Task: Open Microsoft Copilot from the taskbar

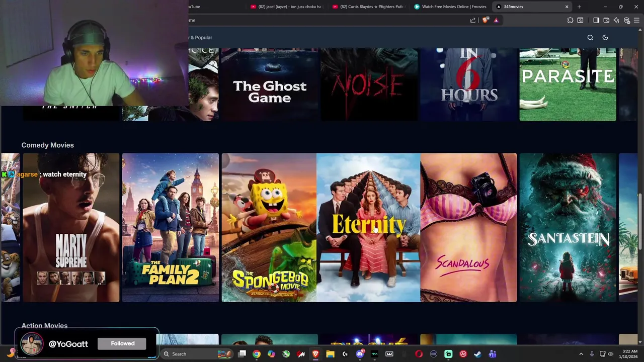Action: (x=271, y=354)
